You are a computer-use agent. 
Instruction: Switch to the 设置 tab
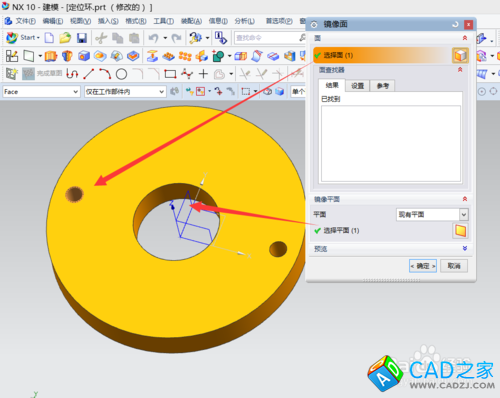[x=357, y=86]
